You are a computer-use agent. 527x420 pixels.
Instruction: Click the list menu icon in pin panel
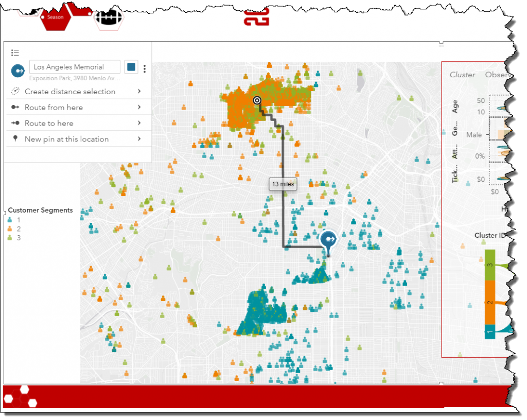coord(15,52)
